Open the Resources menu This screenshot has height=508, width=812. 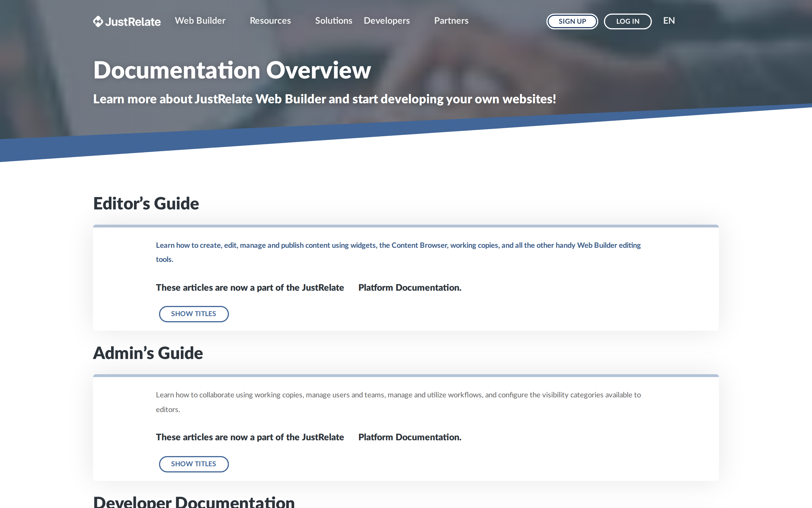(x=270, y=21)
